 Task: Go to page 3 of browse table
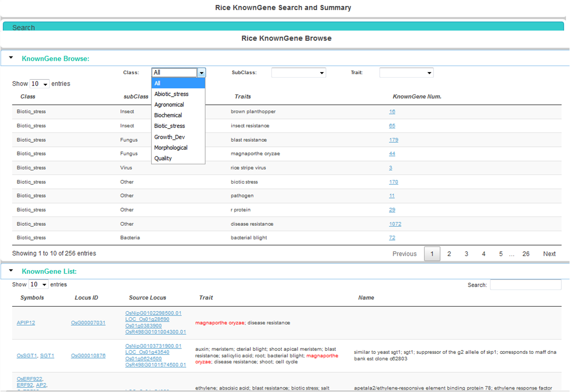(467, 254)
